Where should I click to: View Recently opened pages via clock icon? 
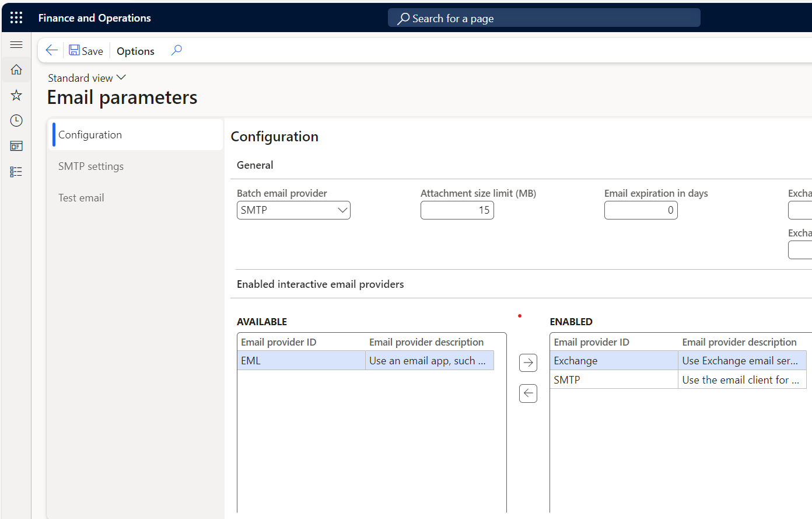point(16,120)
